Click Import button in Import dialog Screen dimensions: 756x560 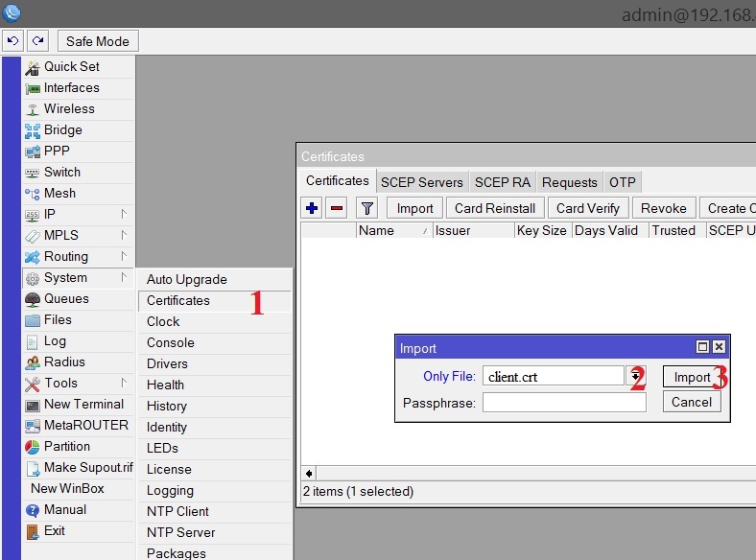(x=691, y=377)
